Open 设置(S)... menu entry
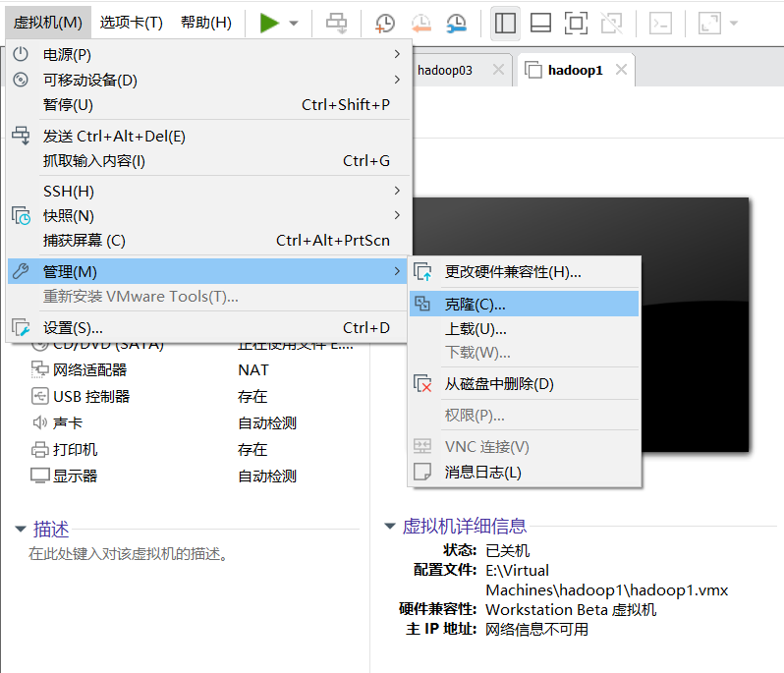 pyautogui.click(x=208, y=327)
